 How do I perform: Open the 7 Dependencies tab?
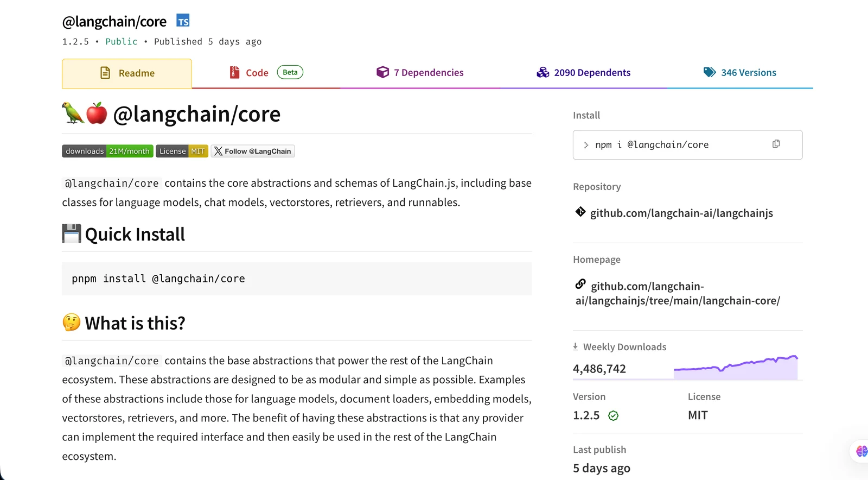(420, 73)
